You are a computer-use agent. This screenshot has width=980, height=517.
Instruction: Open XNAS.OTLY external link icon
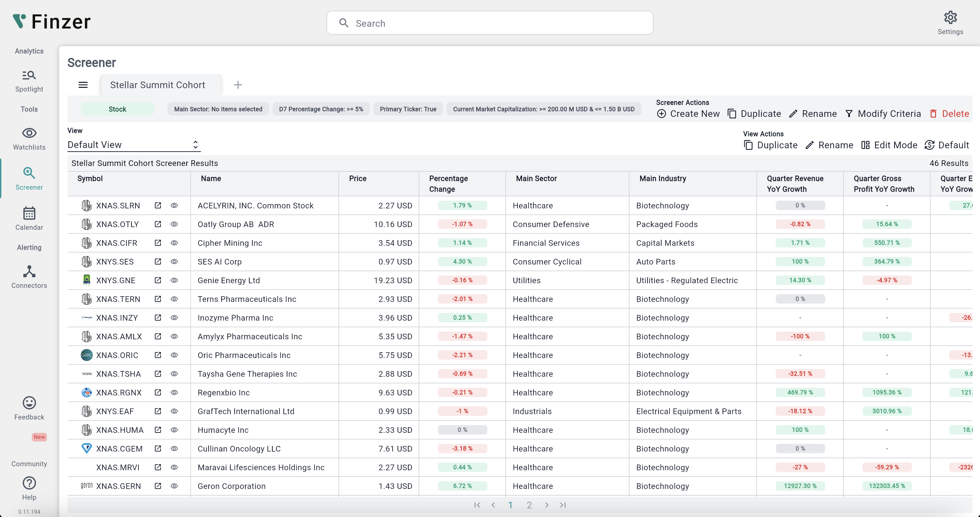tap(158, 224)
